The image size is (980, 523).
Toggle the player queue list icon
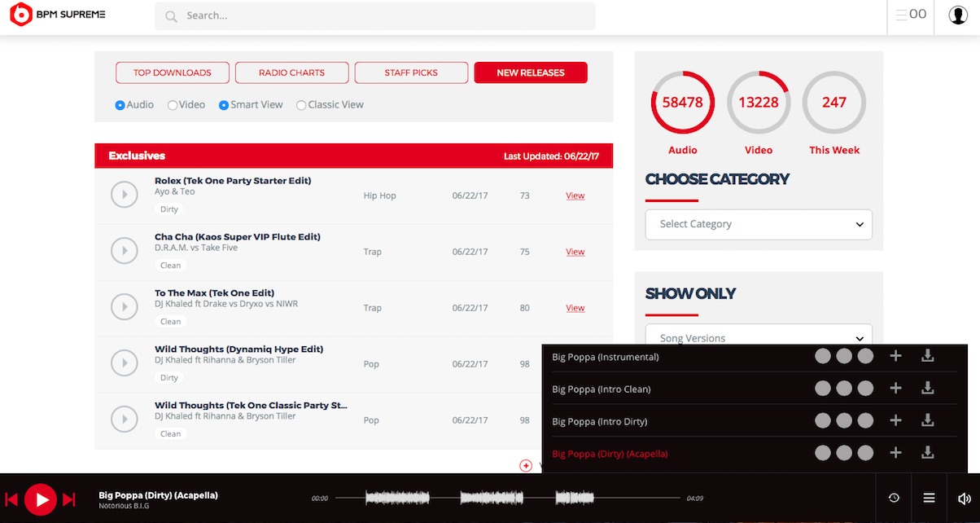click(x=929, y=498)
